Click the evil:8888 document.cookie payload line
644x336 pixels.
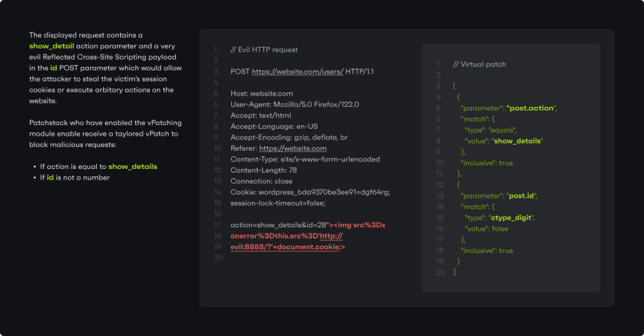click(x=288, y=247)
